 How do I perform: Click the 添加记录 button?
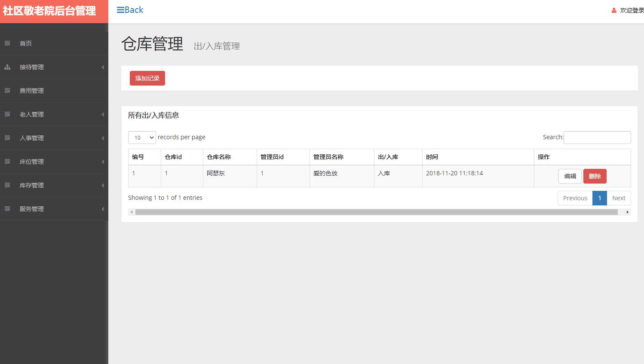point(147,78)
